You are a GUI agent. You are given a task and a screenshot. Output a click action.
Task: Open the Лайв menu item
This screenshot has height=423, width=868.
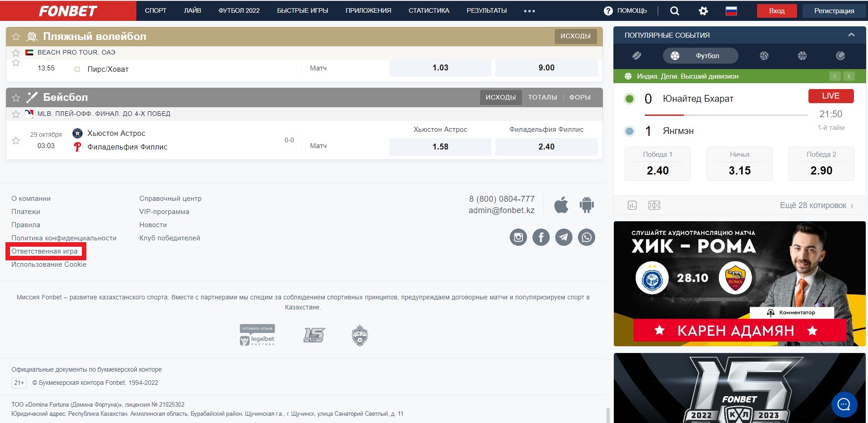(192, 10)
